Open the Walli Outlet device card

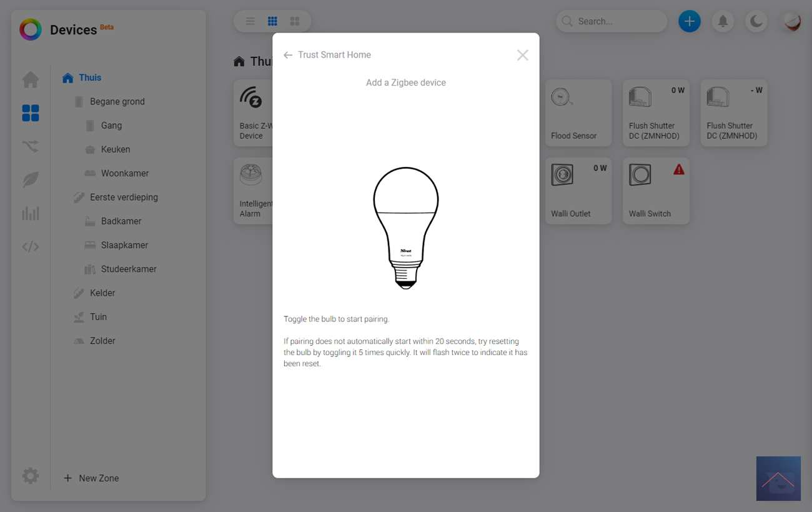(578, 191)
